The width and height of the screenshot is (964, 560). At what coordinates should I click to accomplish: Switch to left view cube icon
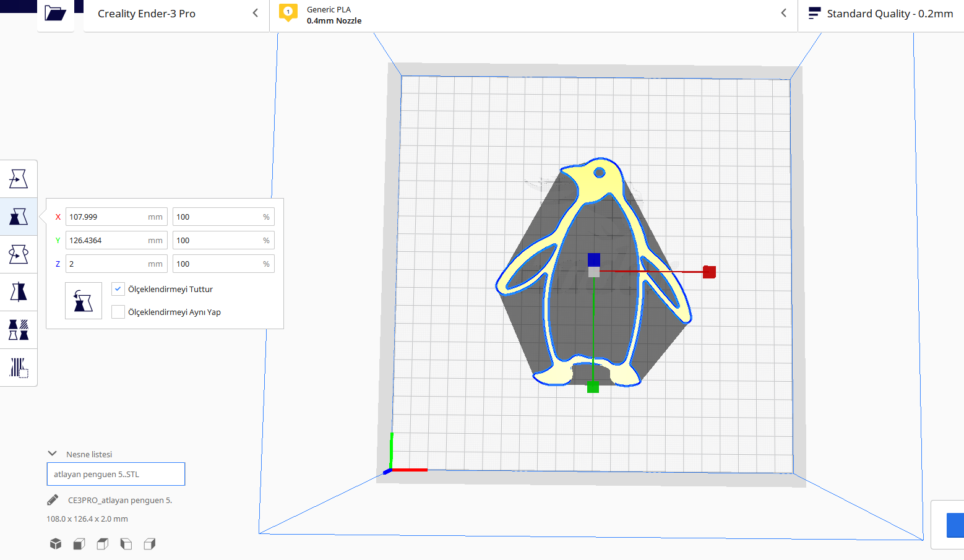click(126, 544)
